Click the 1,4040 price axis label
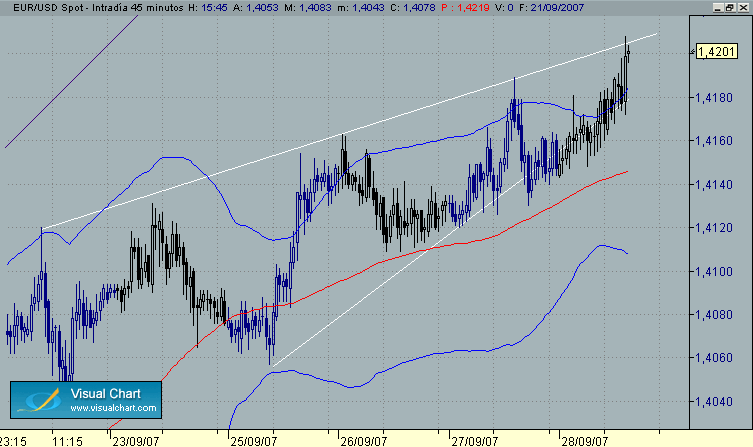 (x=714, y=401)
